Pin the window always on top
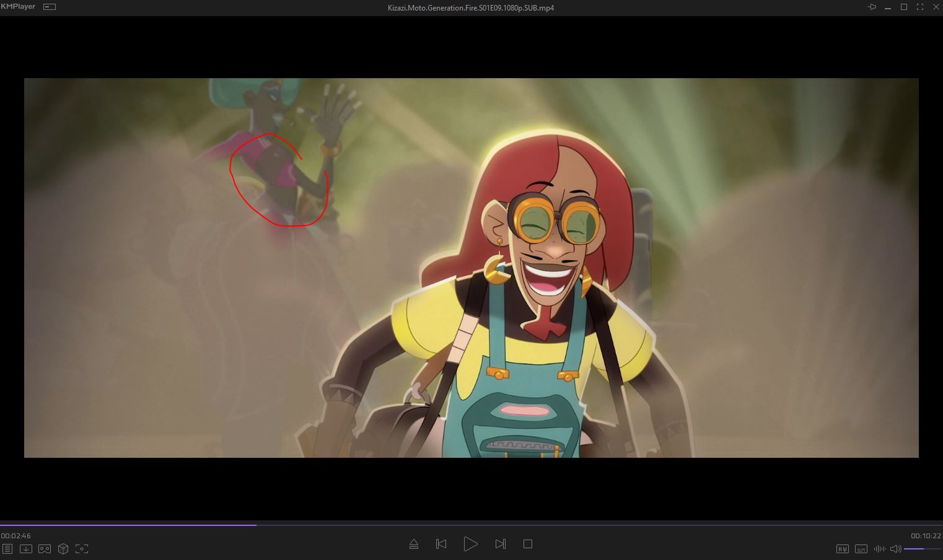This screenshot has height=560, width=943. (x=872, y=7)
